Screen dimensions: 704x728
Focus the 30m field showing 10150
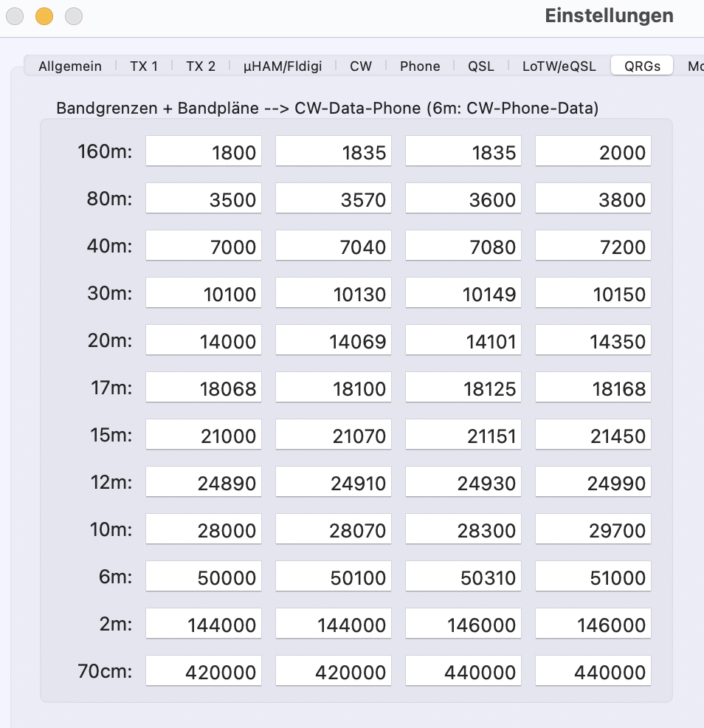pos(593,294)
